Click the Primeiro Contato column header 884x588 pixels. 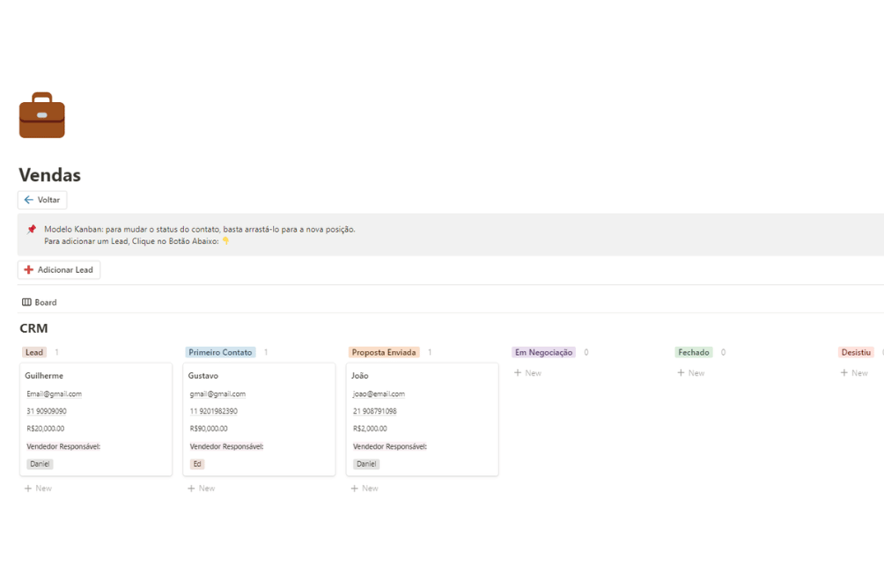coord(220,352)
